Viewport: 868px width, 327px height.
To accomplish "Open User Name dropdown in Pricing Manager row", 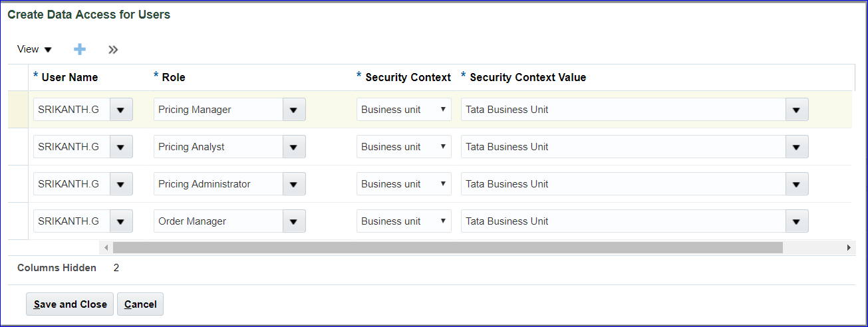I will tap(121, 110).
